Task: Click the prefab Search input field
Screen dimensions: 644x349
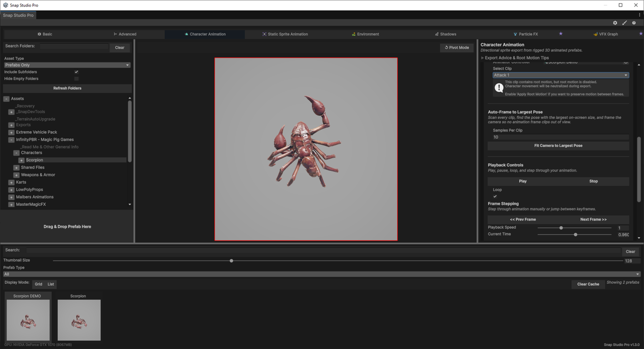Action: click(324, 250)
